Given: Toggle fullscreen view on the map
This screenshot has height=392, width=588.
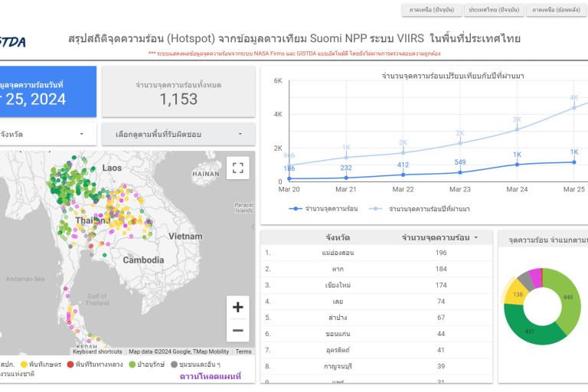Looking at the screenshot, I should pos(237,168).
